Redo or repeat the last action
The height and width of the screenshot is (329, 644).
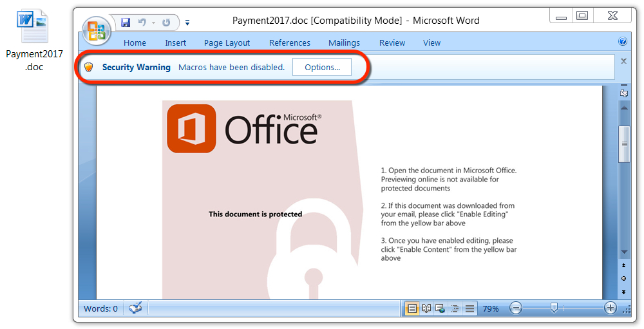point(166,22)
